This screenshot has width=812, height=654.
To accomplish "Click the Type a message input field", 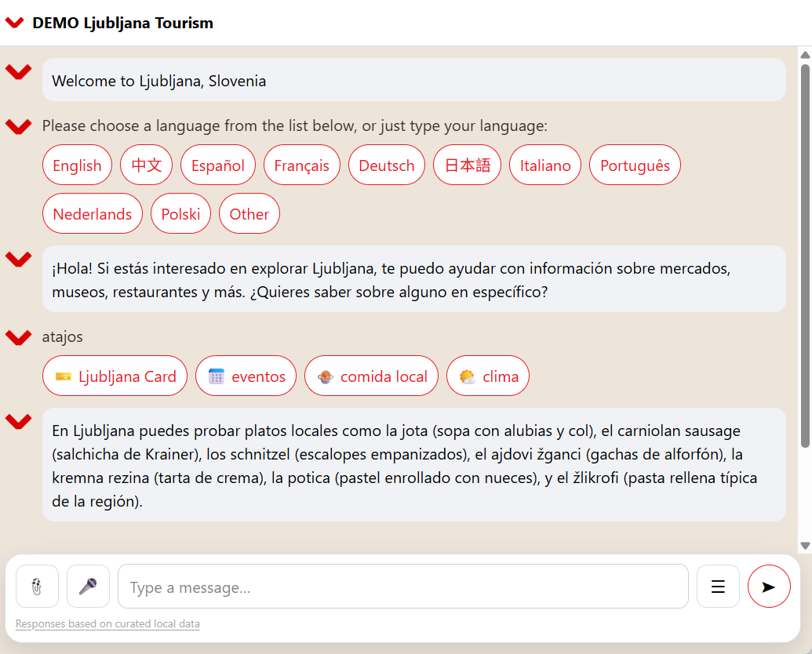I will tap(402, 587).
